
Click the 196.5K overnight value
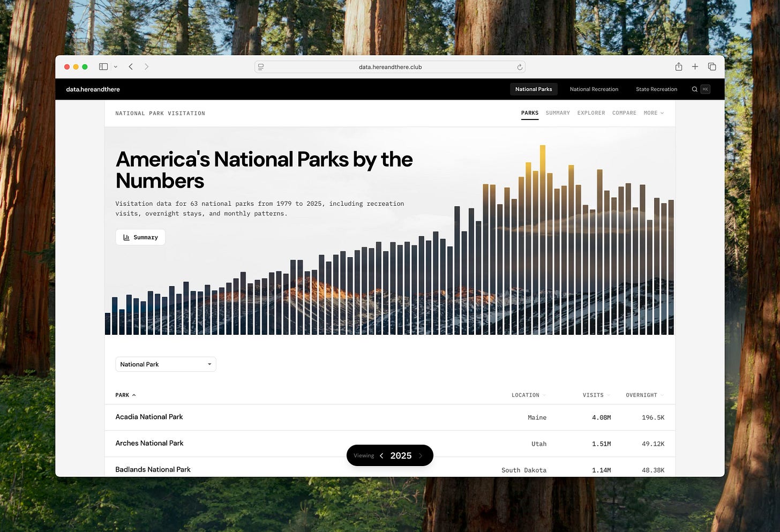tap(653, 417)
